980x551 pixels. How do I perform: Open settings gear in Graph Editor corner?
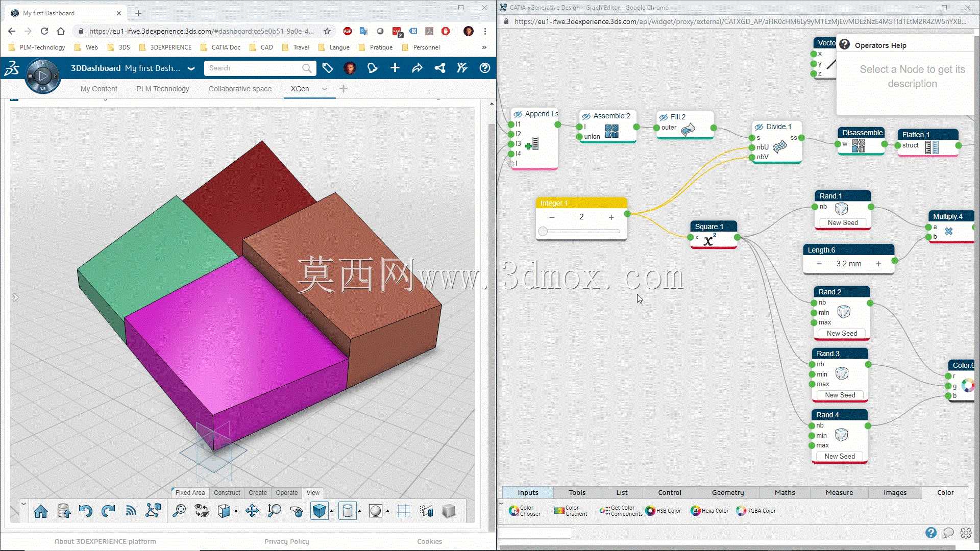pyautogui.click(x=966, y=533)
